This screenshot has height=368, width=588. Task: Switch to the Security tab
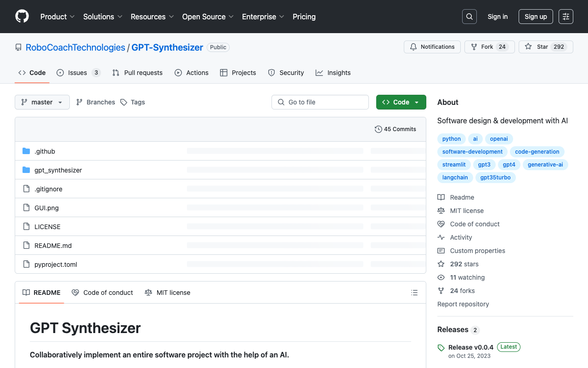[286, 73]
